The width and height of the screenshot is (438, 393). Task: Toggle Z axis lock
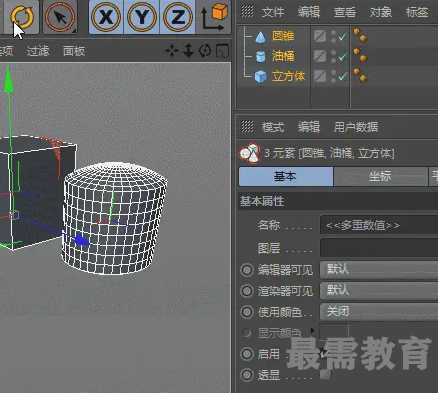coord(178,17)
